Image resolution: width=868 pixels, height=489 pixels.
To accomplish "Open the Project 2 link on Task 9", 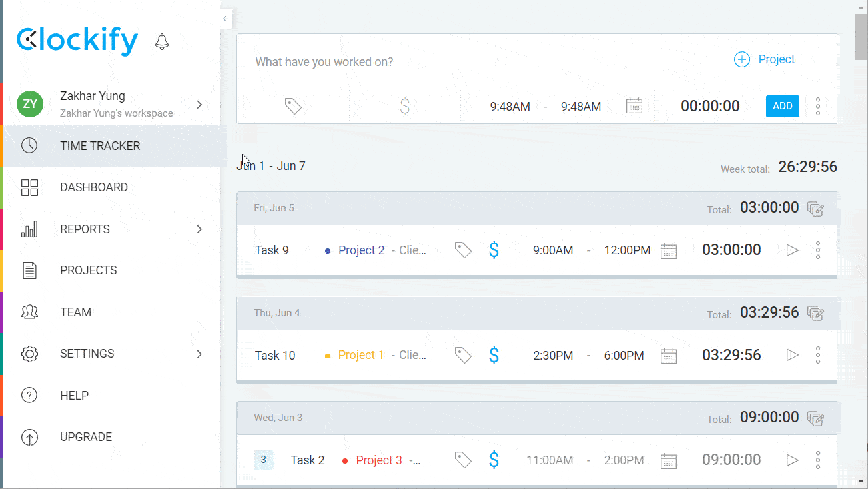I will tap(361, 250).
